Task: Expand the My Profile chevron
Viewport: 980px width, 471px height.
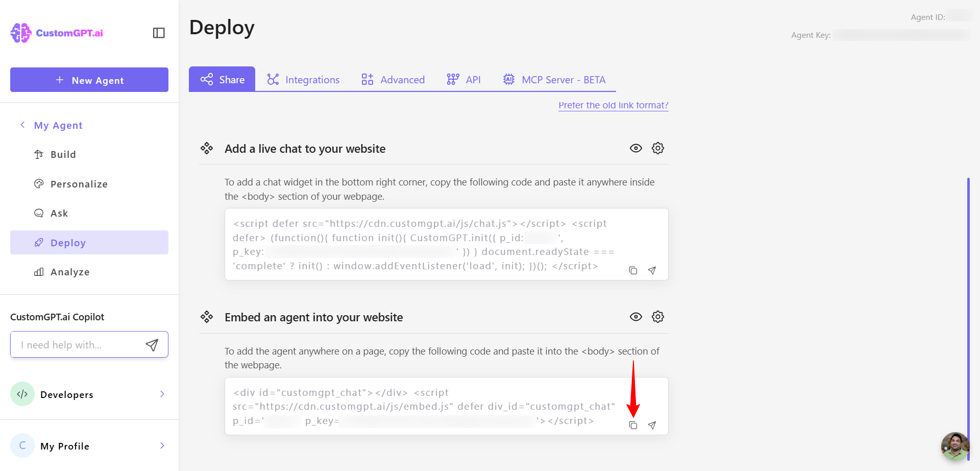Action: (162, 445)
